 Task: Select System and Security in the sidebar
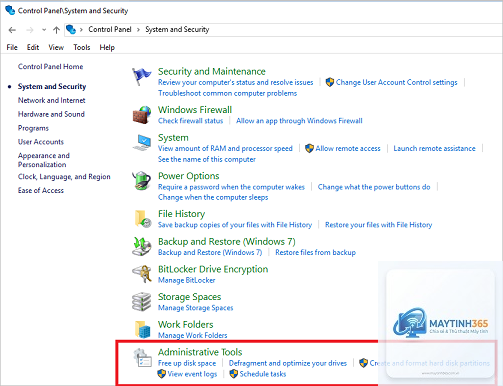pos(52,86)
